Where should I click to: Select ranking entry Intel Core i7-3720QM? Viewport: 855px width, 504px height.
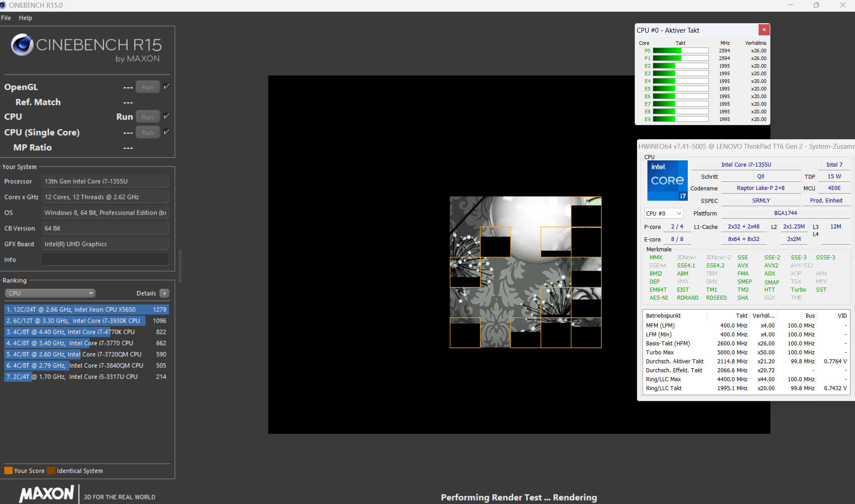click(87, 354)
